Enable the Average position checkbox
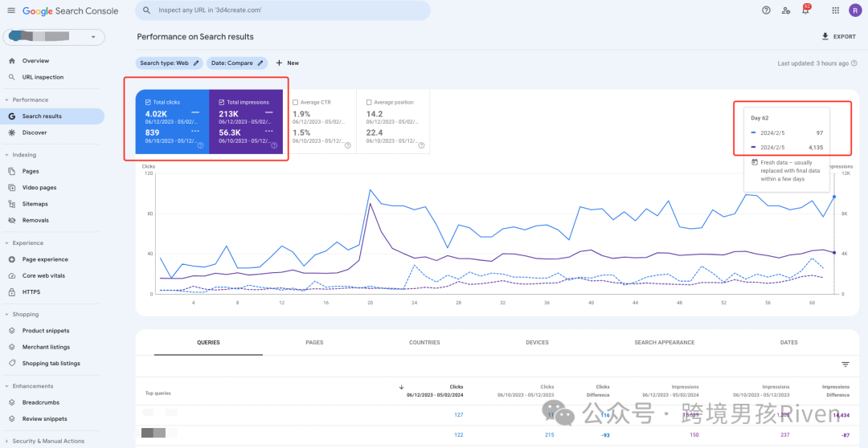Viewport: 868px width, 448px height. (369, 103)
